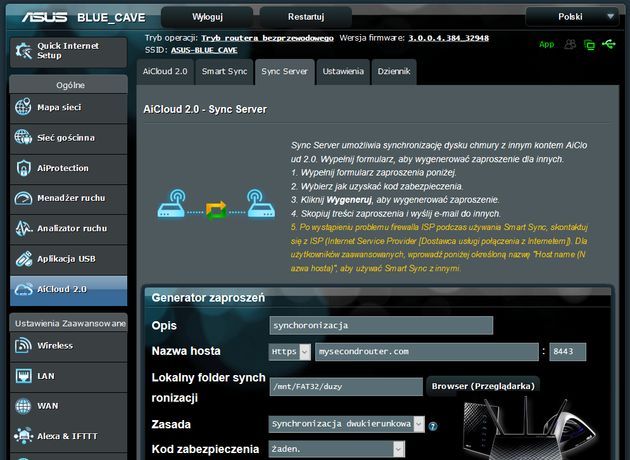Click the AiCloud 2.0 - Sync Server title
The width and height of the screenshot is (630, 460).
[205, 109]
